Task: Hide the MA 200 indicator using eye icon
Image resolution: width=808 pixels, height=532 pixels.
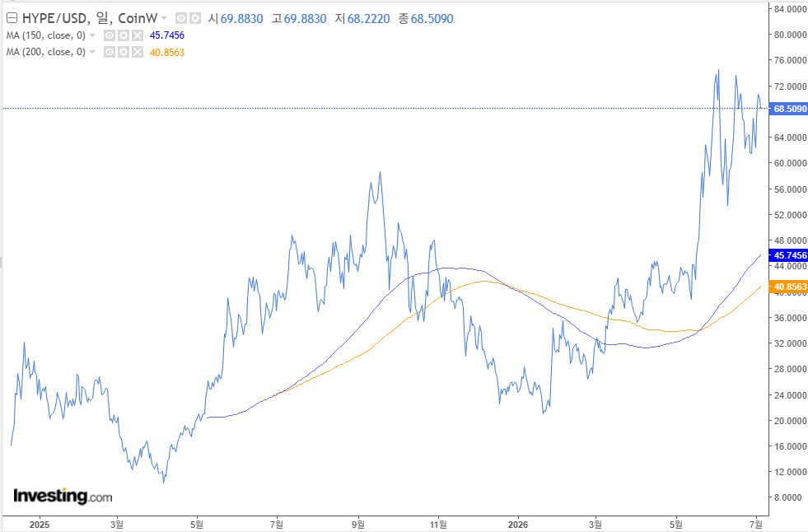Action: click(110, 52)
